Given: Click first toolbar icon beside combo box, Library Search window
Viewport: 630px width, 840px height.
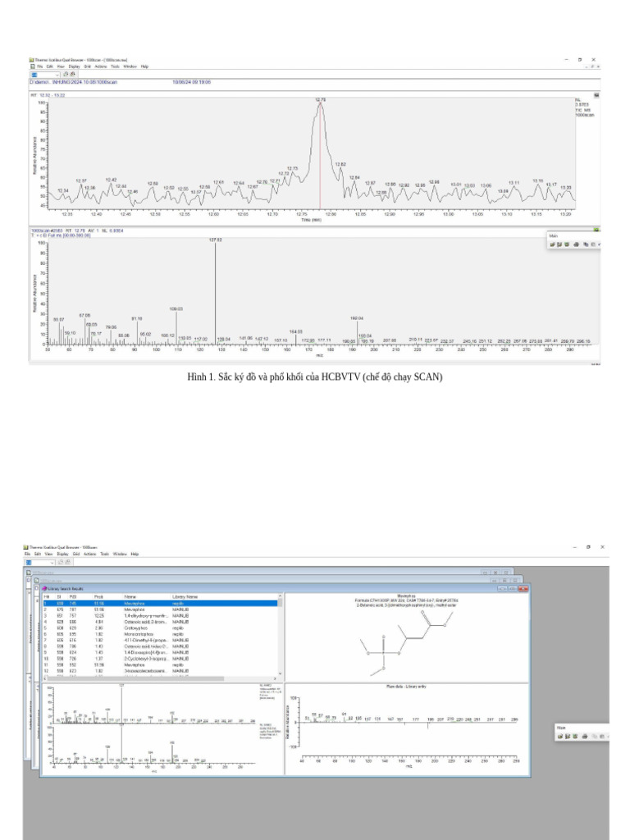Looking at the screenshot, I should 61,561.
